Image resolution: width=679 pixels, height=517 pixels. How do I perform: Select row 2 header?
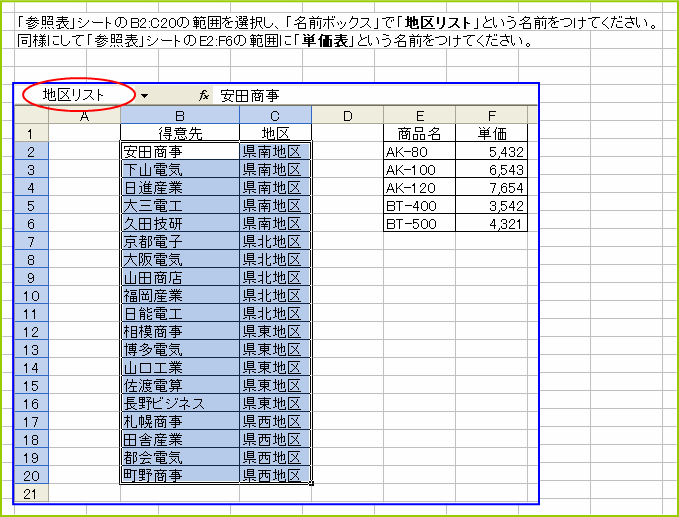(31, 151)
